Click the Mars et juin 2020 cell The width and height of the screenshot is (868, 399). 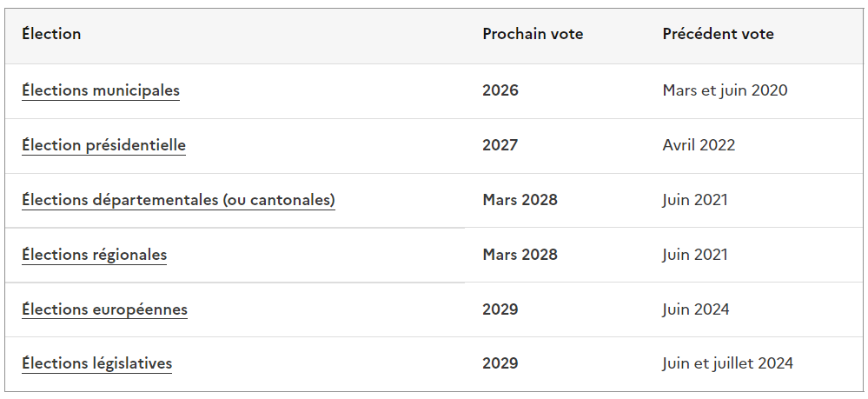pyautogui.click(x=725, y=90)
